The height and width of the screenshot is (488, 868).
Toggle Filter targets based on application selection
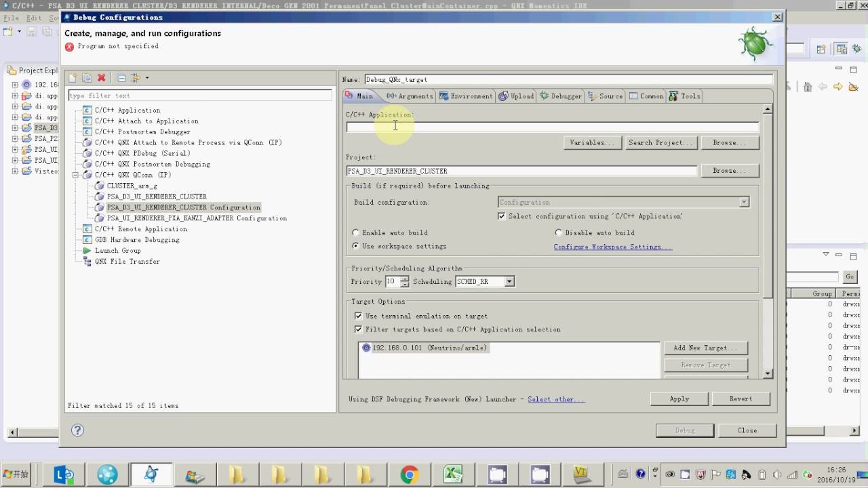359,329
